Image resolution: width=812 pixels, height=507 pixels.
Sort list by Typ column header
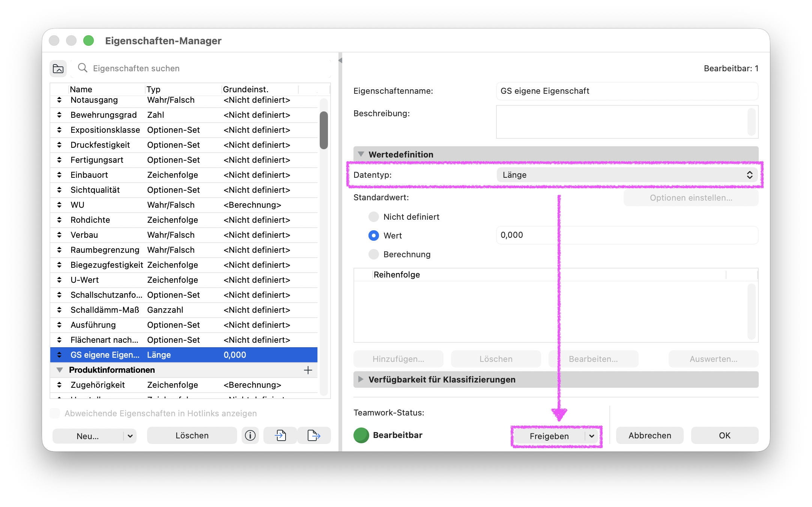pos(183,89)
